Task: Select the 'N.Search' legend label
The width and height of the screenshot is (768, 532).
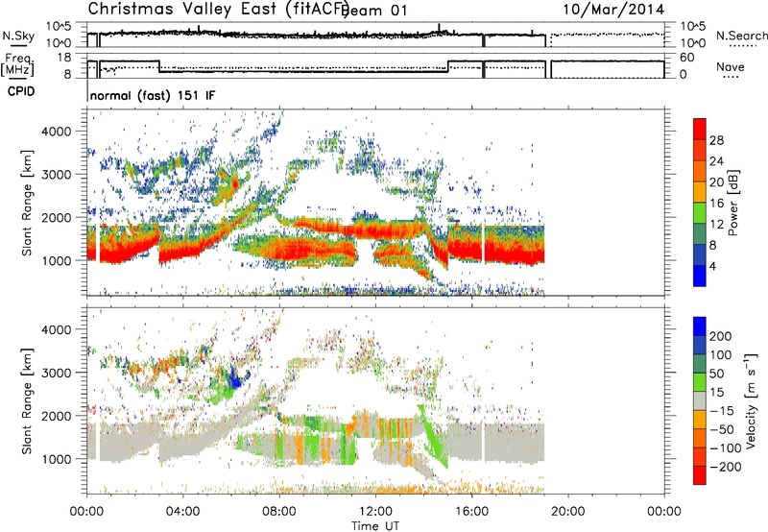Action: click(x=741, y=36)
